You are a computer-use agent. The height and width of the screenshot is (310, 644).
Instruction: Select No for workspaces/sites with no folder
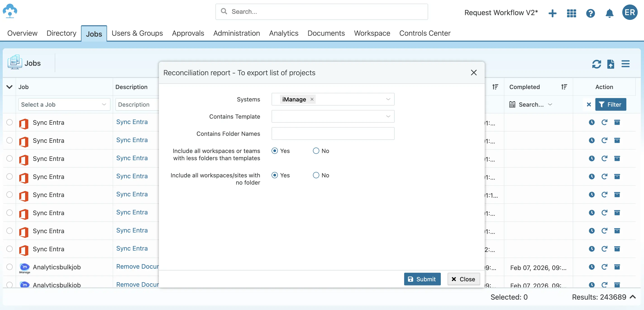pos(315,175)
